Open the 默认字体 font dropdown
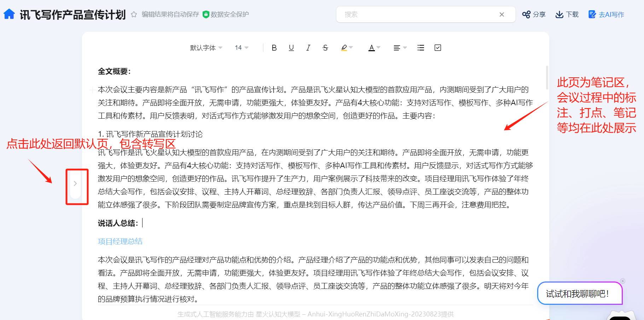The image size is (644, 320). [206, 48]
